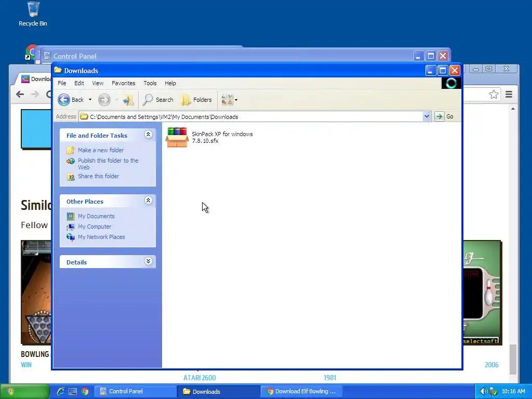Go to My Documents link
Screen dimensions: 532x399
tap(96, 216)
